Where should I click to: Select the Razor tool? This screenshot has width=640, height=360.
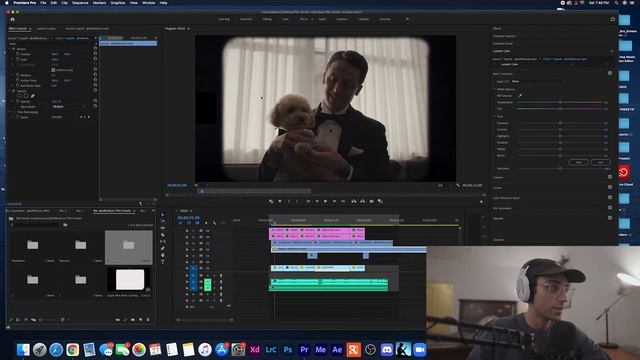(163, 235)
